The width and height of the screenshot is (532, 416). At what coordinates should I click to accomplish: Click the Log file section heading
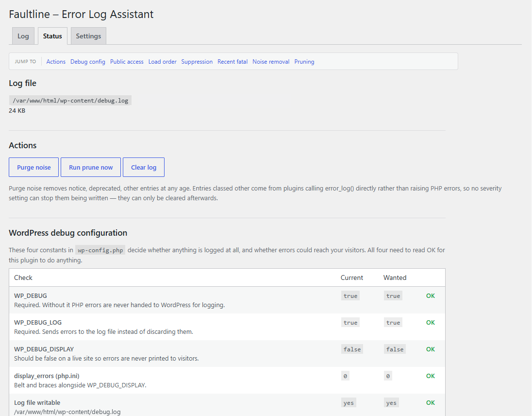click(22, 83)
